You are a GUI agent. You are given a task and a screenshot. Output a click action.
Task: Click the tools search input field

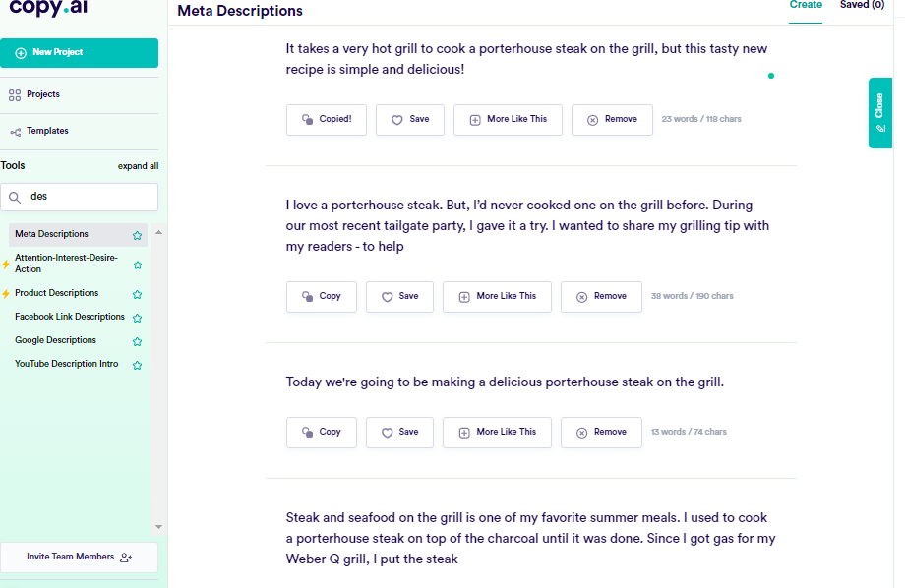click(x=89, y=197)
